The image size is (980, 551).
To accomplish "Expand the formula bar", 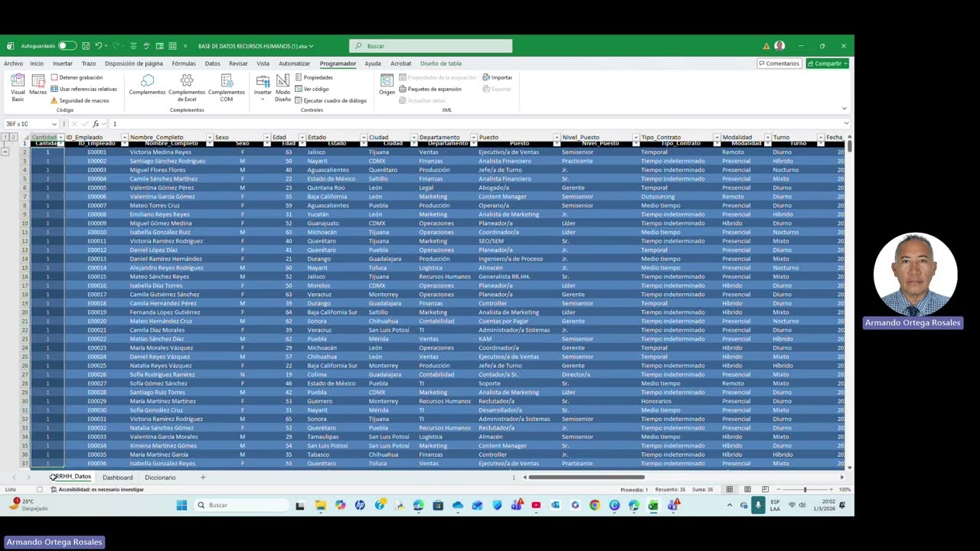I will [x=845, y=124].
